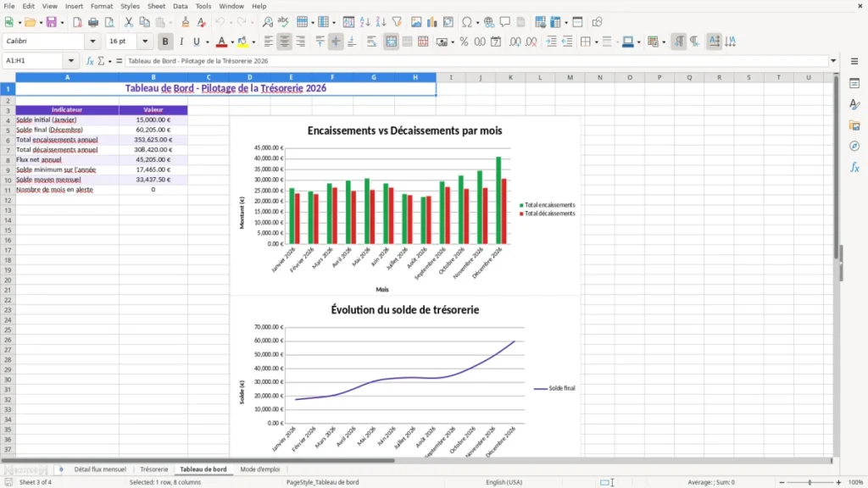Open the sidebar Styles panel icon
Viewport: 868px width, 488px height.
pos(854,104)
